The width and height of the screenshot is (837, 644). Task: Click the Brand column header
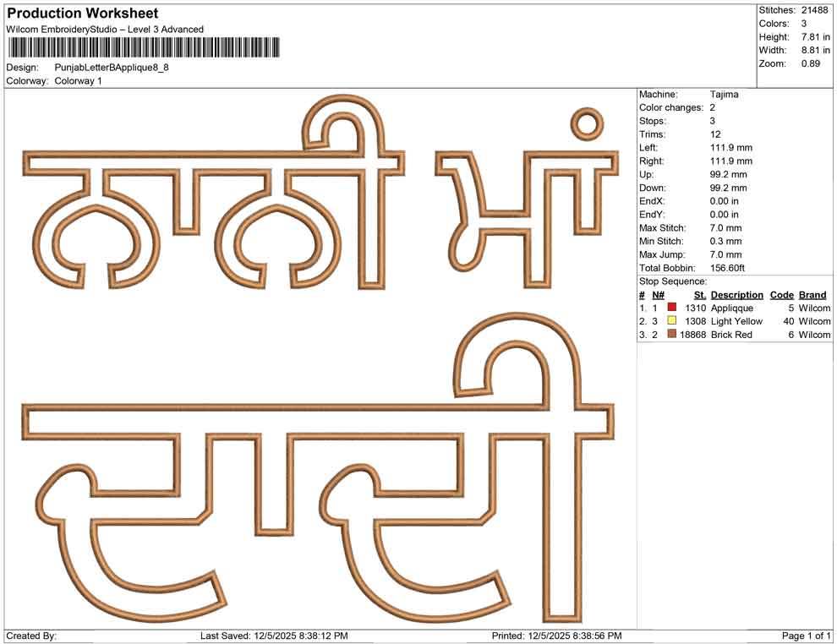(x=812, y=295)
